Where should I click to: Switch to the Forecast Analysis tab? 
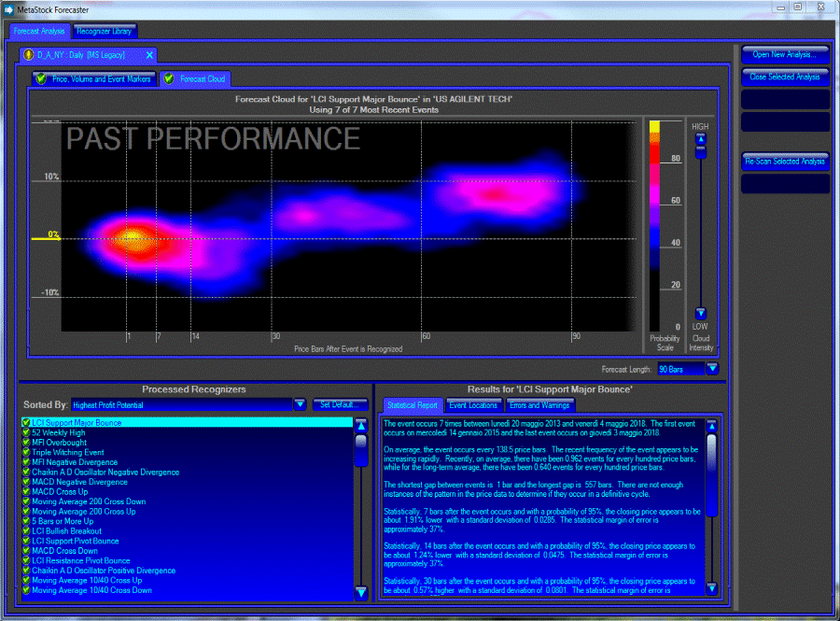(x=39, y=31)
